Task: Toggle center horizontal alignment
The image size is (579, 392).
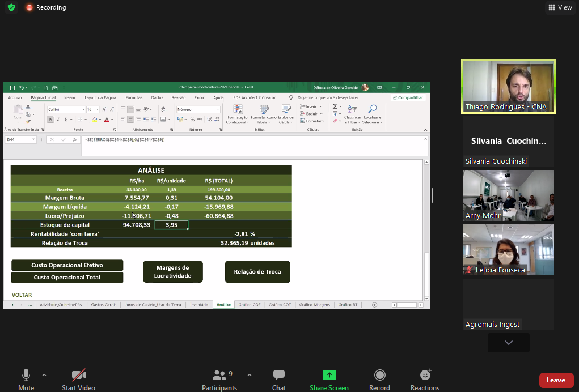Action: pos(131,120)
